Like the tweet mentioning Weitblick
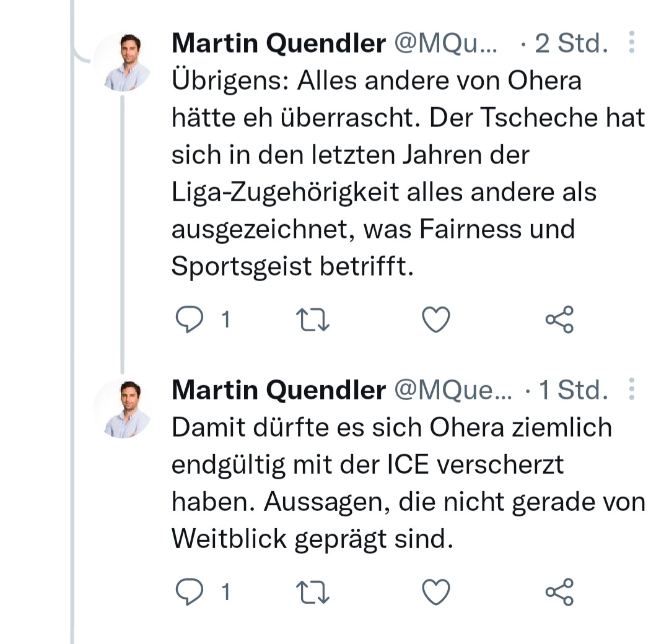Screen dimensions: 669x644 click(435, 593)
